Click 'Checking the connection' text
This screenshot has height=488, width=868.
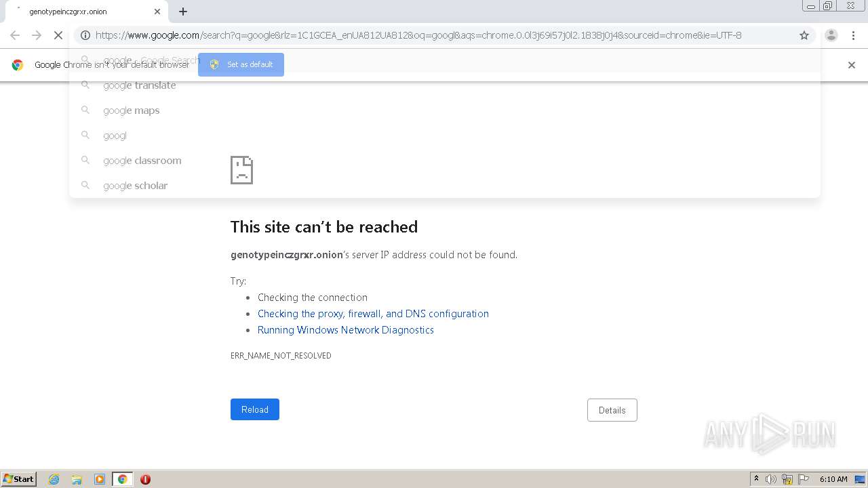pos(313,298)
